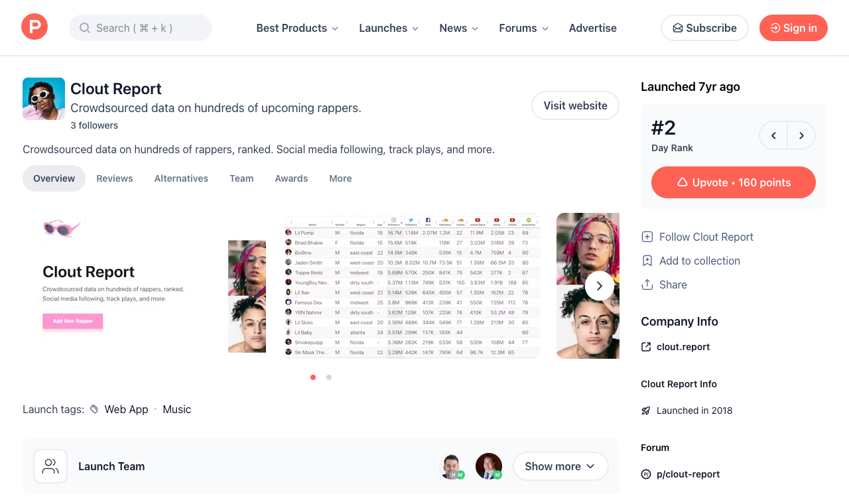Click the Visit website button
Viewport: 849px width, 504px height.
575,105
